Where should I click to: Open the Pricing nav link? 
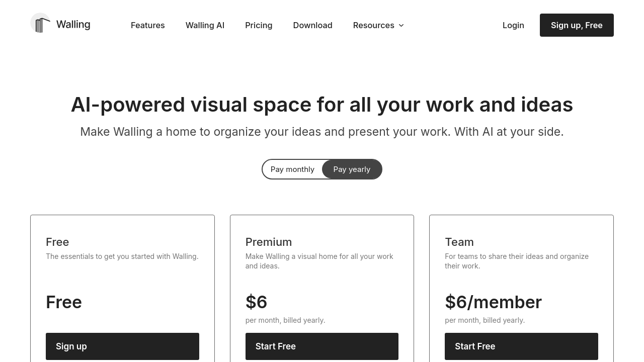coord(259,25)
